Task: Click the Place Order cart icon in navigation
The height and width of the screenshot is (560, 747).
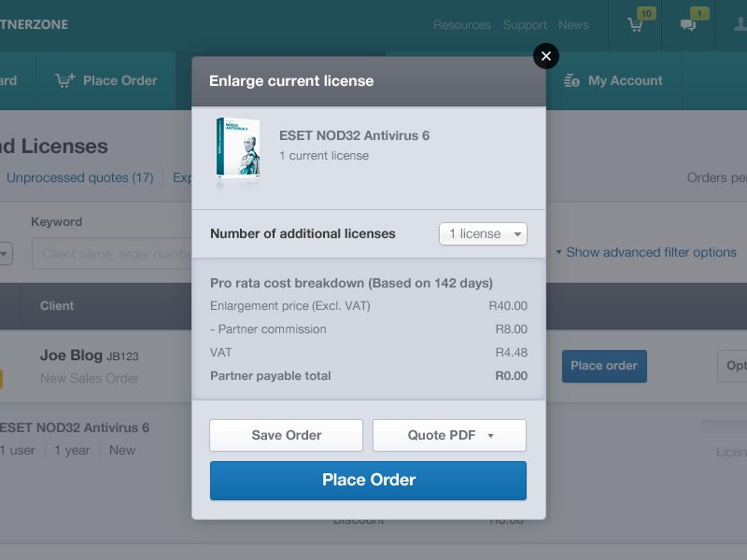Action: tap(64, 80)
